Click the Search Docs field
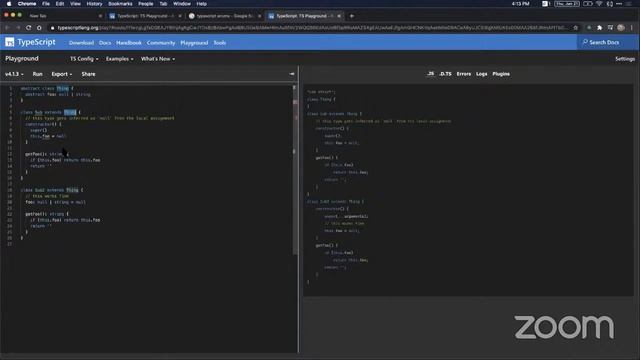The height and width of the screenshot is (360, 640). (x=608, y=42)
